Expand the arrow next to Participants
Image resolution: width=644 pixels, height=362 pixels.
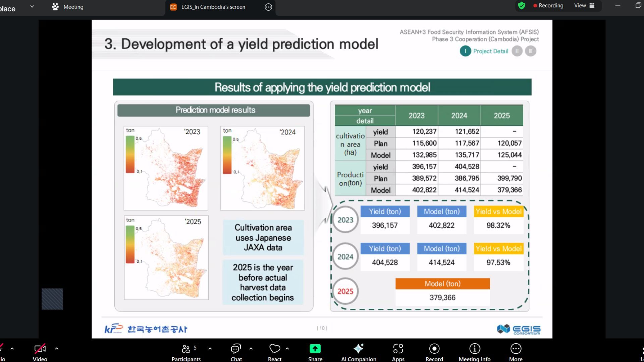coord(210,349)
